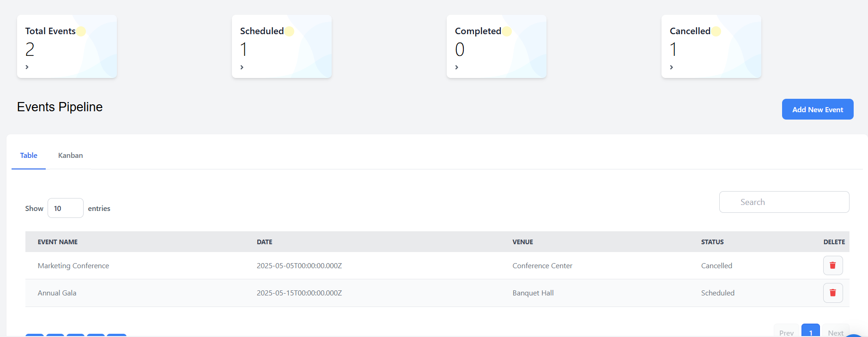Click the Completed card title

tap(478, 31)
